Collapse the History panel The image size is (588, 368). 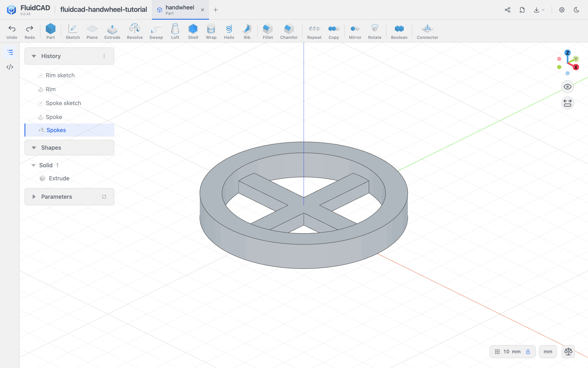pos(34,56)
